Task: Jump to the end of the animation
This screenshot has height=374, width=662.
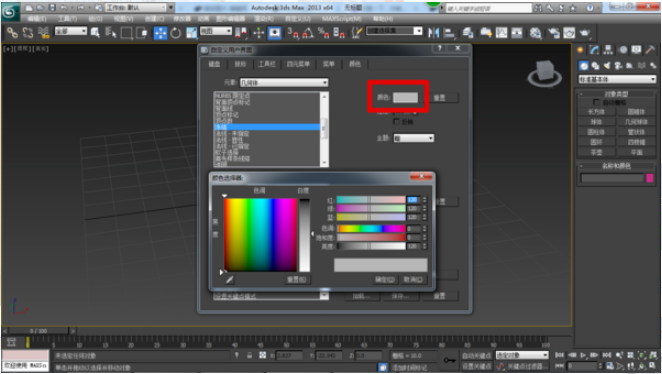Action: [x=607, y=355]
